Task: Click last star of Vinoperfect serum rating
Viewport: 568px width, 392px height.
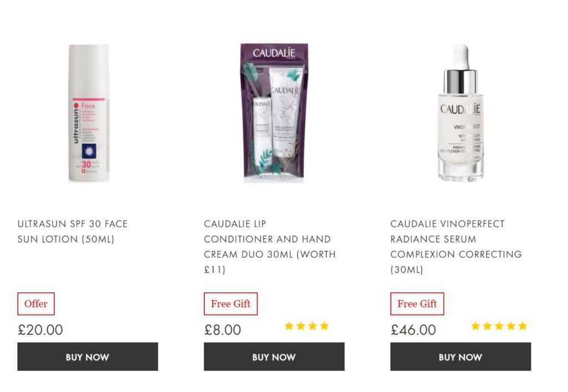Action: (523, 326)
